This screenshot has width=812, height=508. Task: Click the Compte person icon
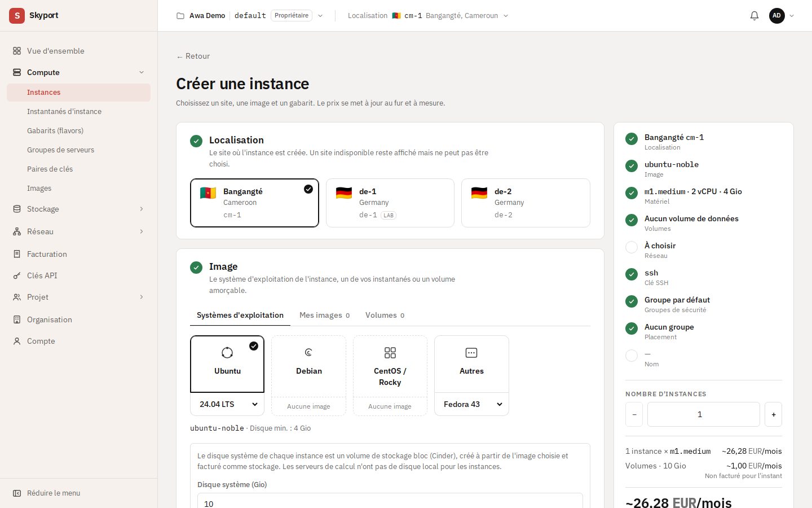click(x=17, y=341)
